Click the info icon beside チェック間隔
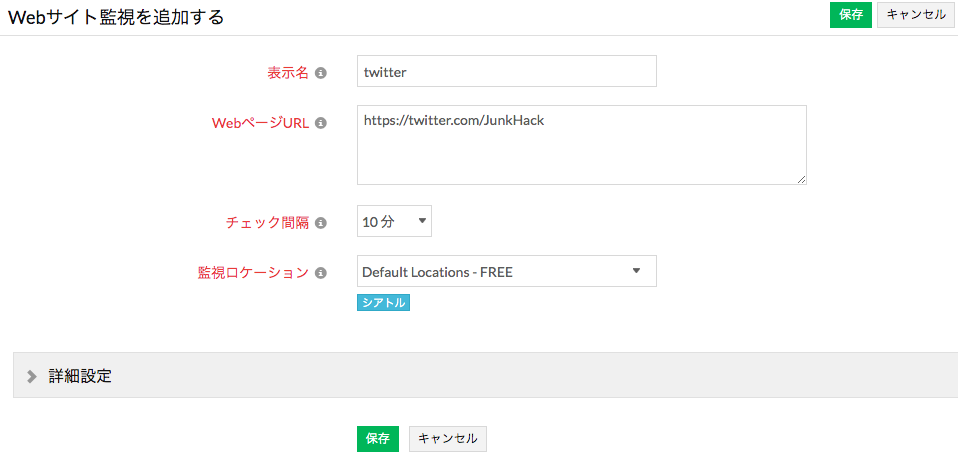The width and height of the screenshot is (958, 459). click(321, 223)
